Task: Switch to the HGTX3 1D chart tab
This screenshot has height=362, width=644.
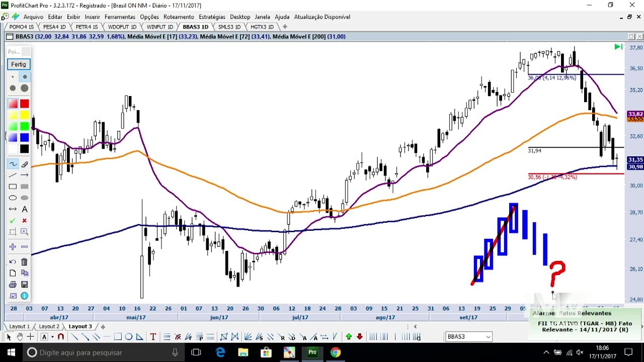Action: [x=262, y=27]
